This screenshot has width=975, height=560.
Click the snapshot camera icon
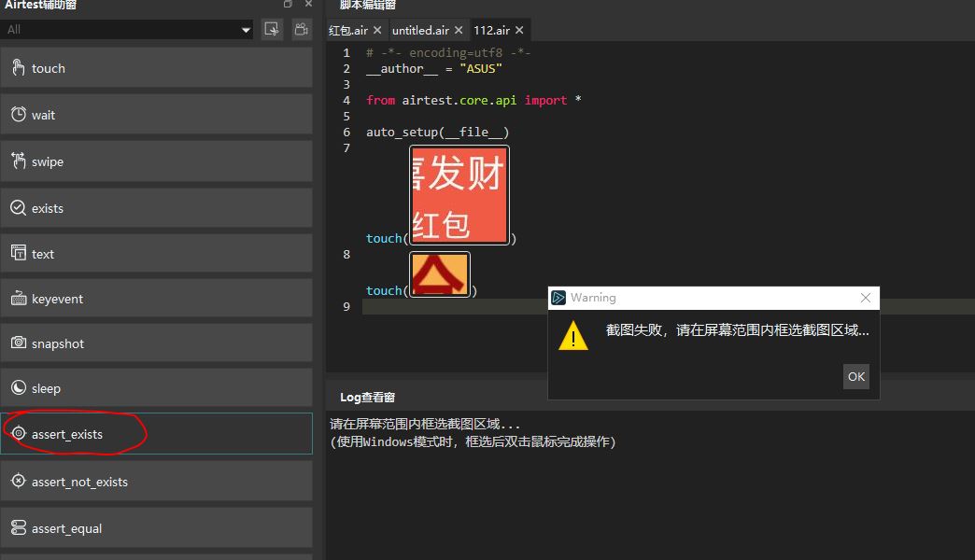(19, 343)
